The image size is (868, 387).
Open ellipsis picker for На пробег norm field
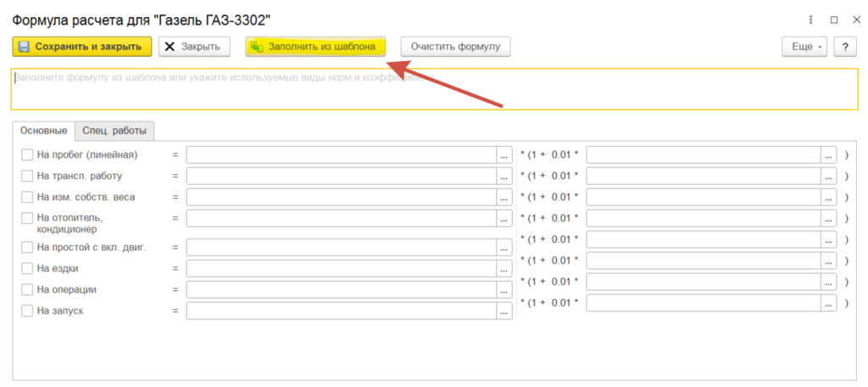[504, 154]
